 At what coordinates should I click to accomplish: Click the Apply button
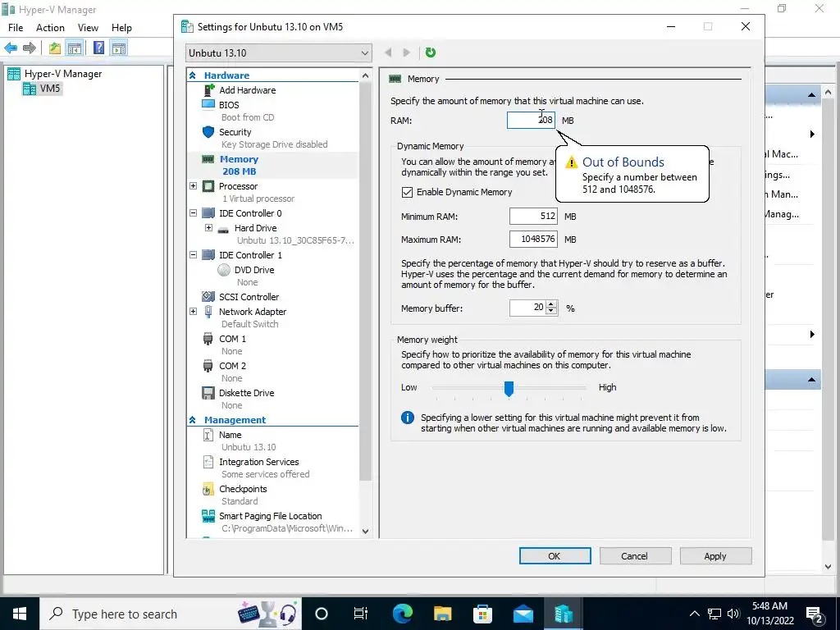(x=715, y=556)
